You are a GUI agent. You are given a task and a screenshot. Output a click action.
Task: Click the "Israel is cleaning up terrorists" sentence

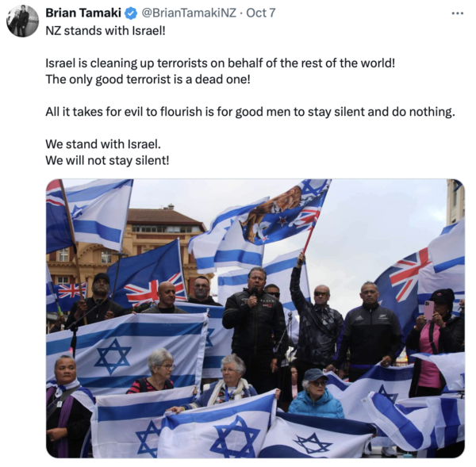(220, 63)
